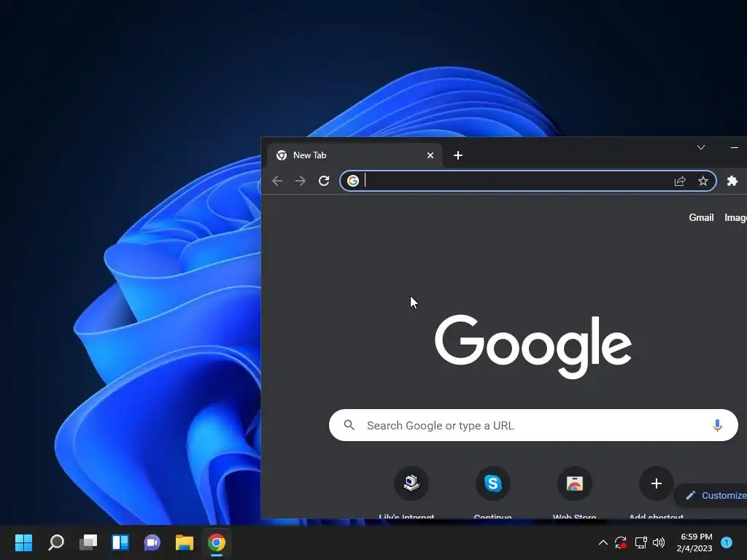Open the Images link
Screen dimensions: 747x560
735,217
